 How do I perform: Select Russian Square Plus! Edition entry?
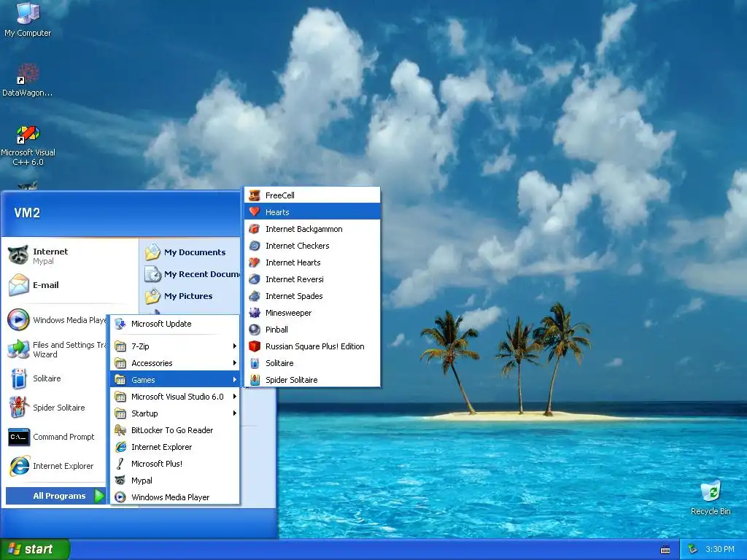coord(312,346)
